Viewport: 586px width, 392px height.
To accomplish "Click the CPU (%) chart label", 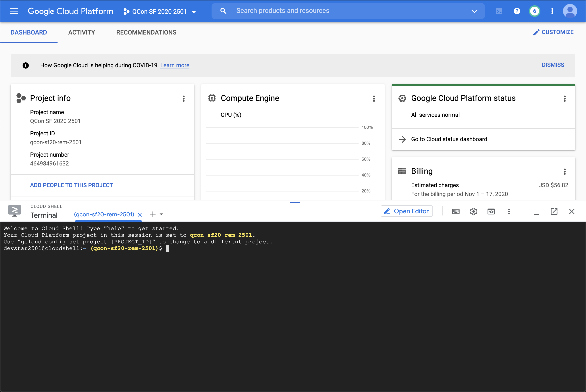I will (x=231, y=115).
